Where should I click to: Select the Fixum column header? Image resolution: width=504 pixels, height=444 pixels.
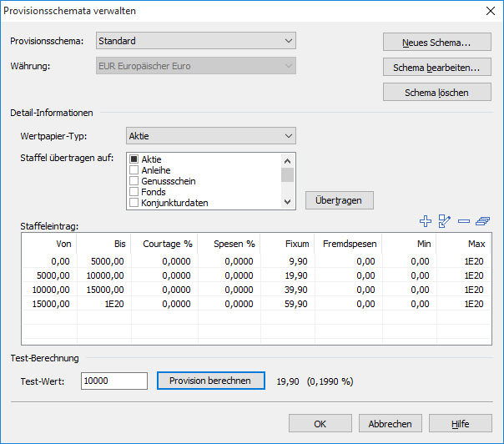[x=285, y=244]
